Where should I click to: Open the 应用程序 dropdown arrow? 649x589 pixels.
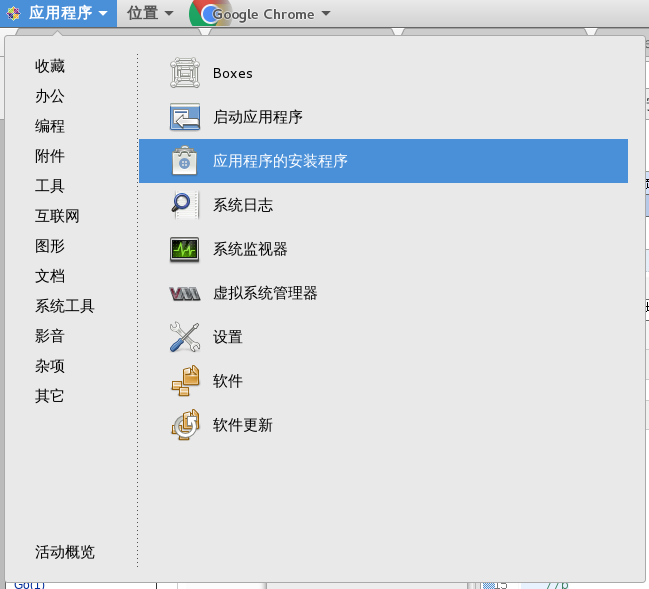pyautogui.click(x=103, y=14)
